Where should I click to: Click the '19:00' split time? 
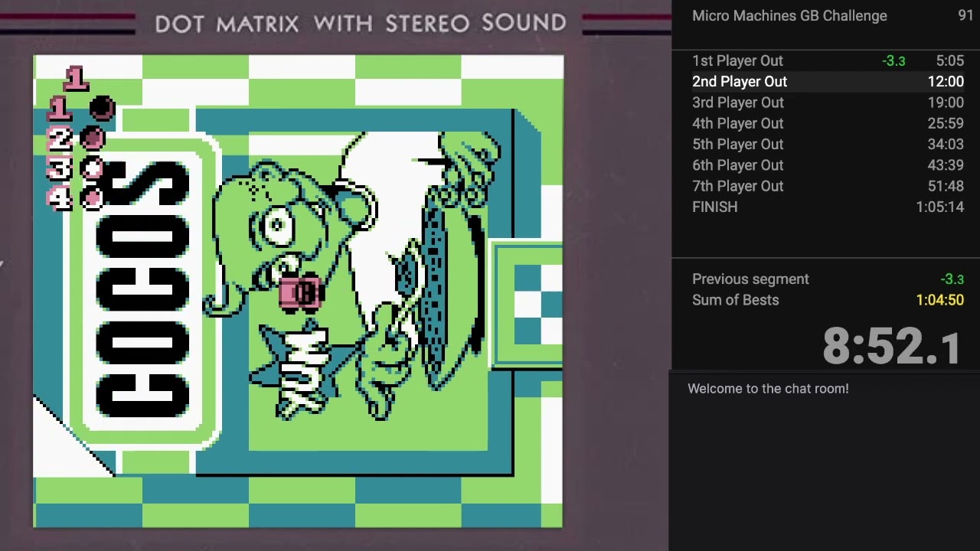(x=946, y=103)
